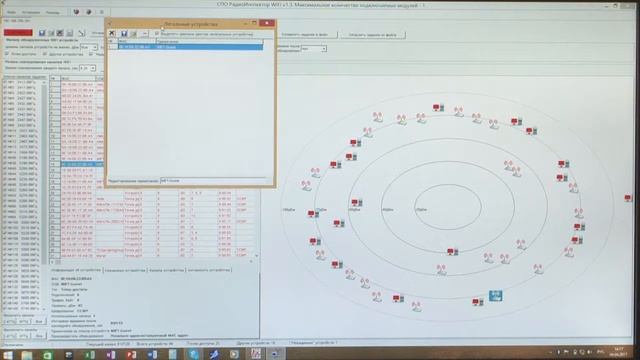Click the down arrow of the devices table scrollbar
This screenshot has height=360, width=640.
(x=256, y=256)
